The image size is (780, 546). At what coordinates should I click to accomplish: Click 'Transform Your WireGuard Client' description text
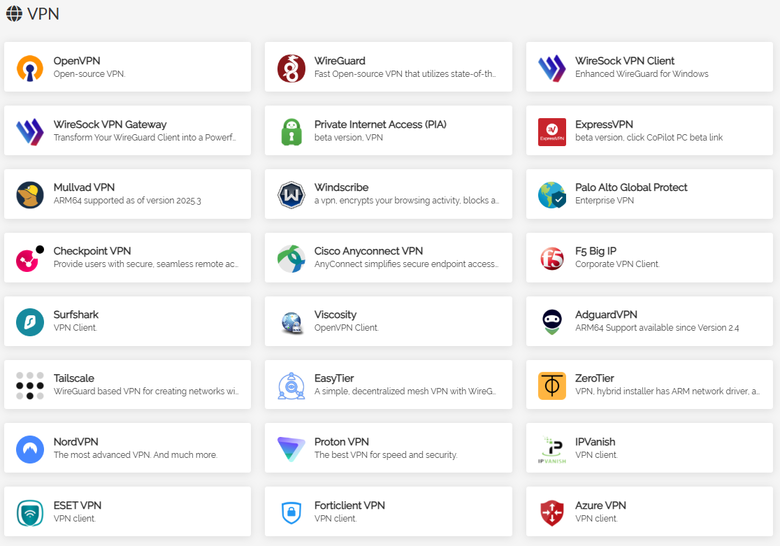pos(144,137)
